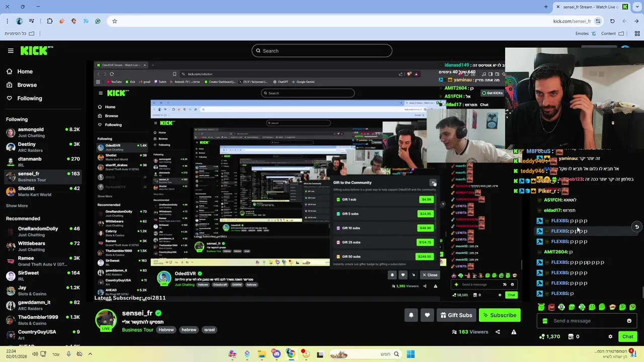Click the capitalized Hebrew tag
This screenshot has height=362, width=644.
tap(166, 330)
